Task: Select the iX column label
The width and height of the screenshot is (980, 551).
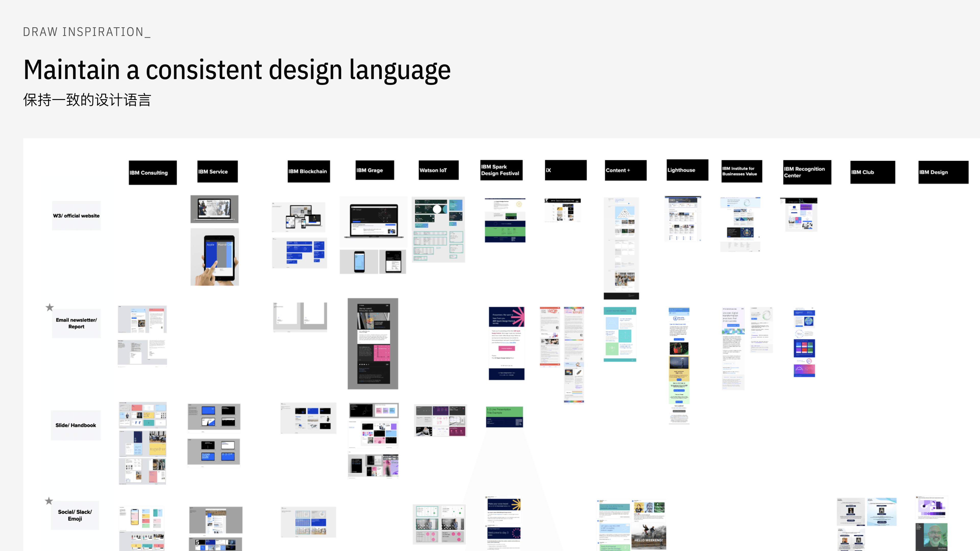Action: click(566, 170)
